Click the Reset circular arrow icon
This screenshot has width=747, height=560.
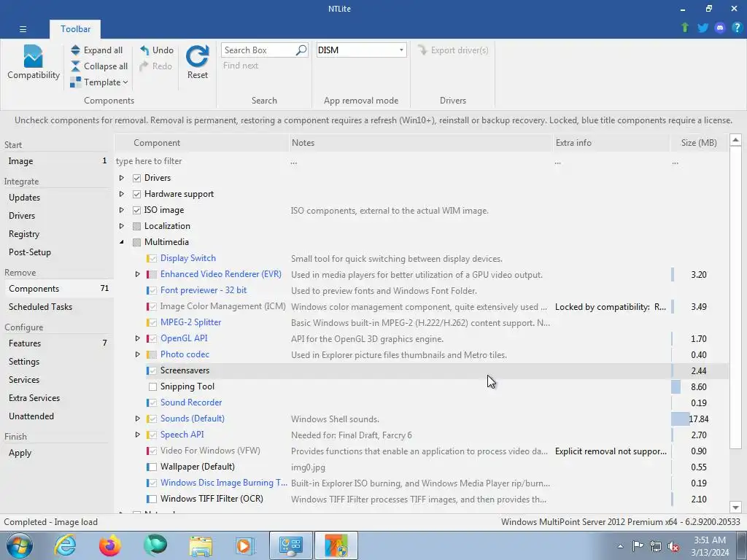pyautogui.click(x=197, y=56)
